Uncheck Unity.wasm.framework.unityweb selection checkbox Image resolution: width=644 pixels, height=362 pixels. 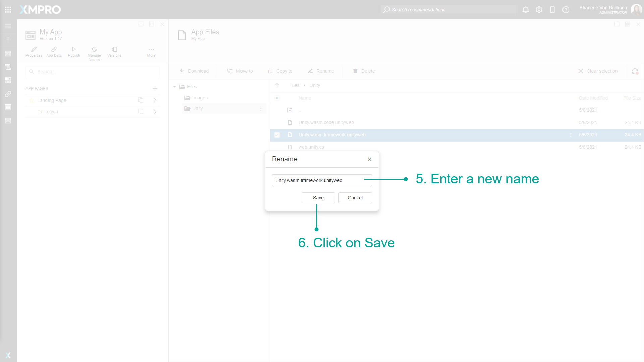(277, 135)
